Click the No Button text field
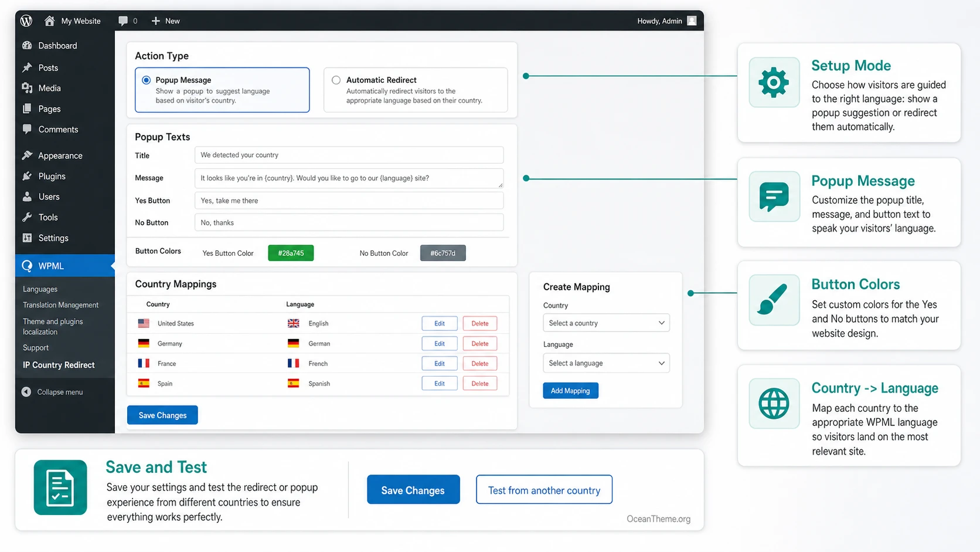This screenshot has height=552, width=980. 349,222
